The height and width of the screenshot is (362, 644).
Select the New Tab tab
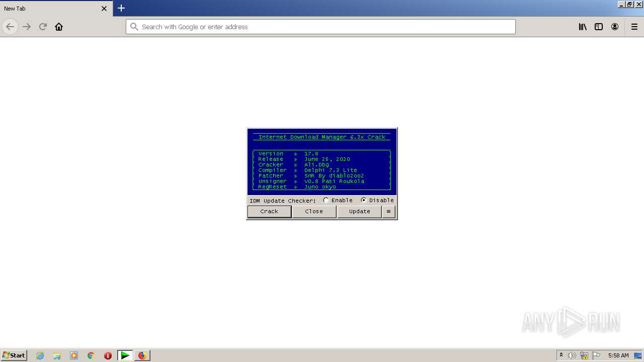point(56,9)
